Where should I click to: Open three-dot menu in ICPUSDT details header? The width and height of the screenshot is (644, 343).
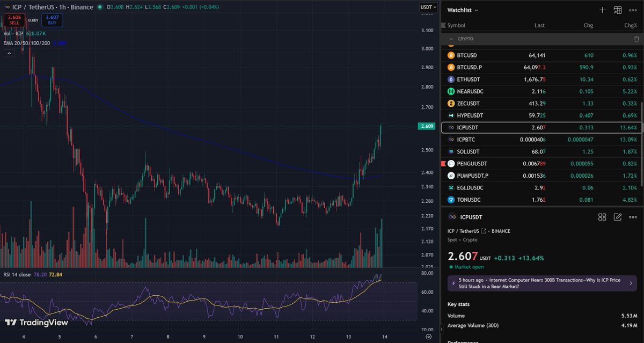(633, 217)
